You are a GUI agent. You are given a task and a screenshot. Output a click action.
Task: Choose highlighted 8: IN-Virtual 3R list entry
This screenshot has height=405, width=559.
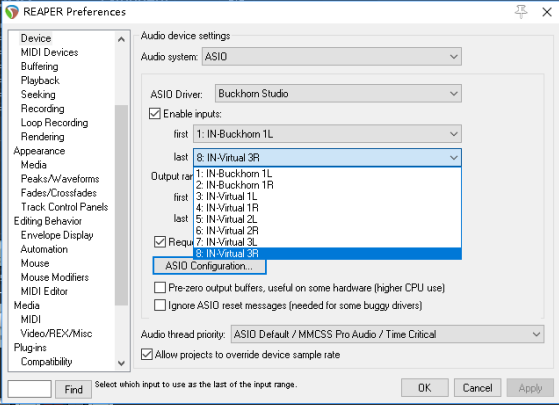(x=327, y=253)
